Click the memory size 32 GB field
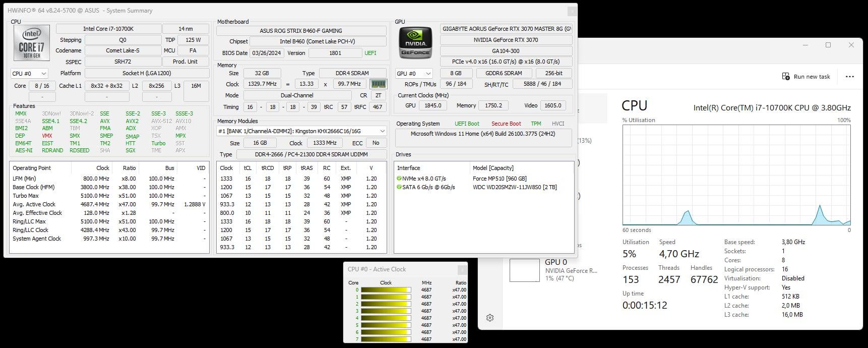The image size is (868, 348). 262,73
